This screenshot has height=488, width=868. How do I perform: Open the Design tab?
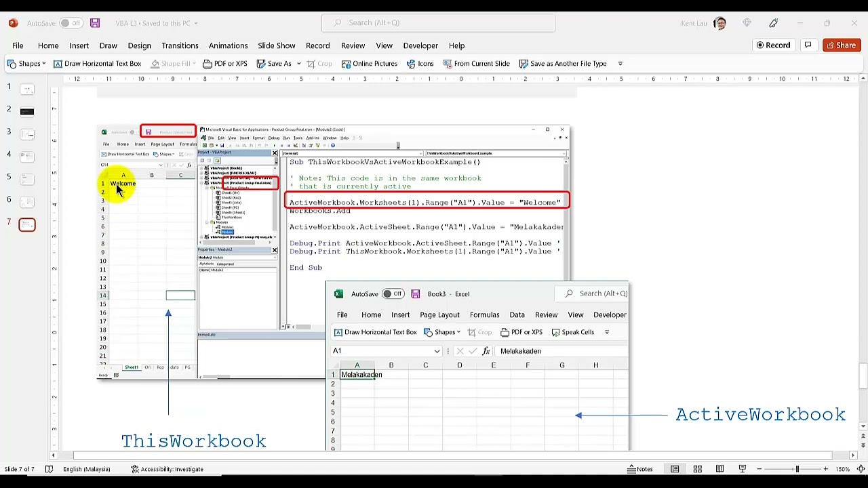pyautogui.click(x=139, y=45)
